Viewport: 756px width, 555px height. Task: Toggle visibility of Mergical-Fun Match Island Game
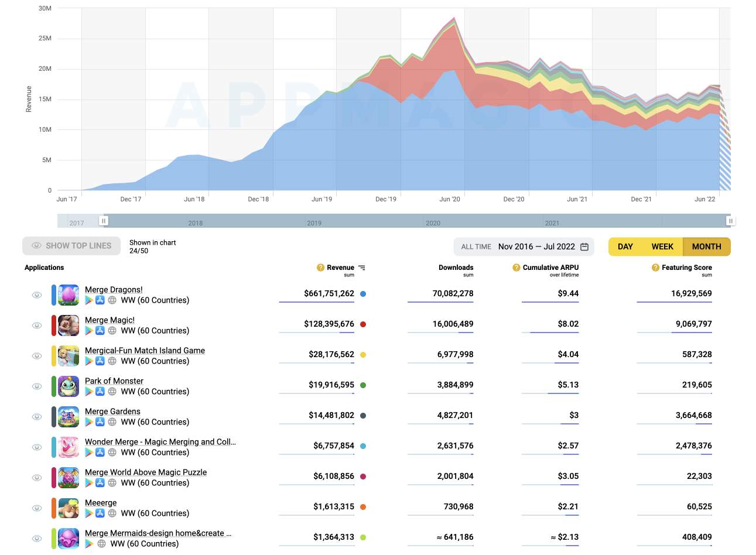click(37, 356)
